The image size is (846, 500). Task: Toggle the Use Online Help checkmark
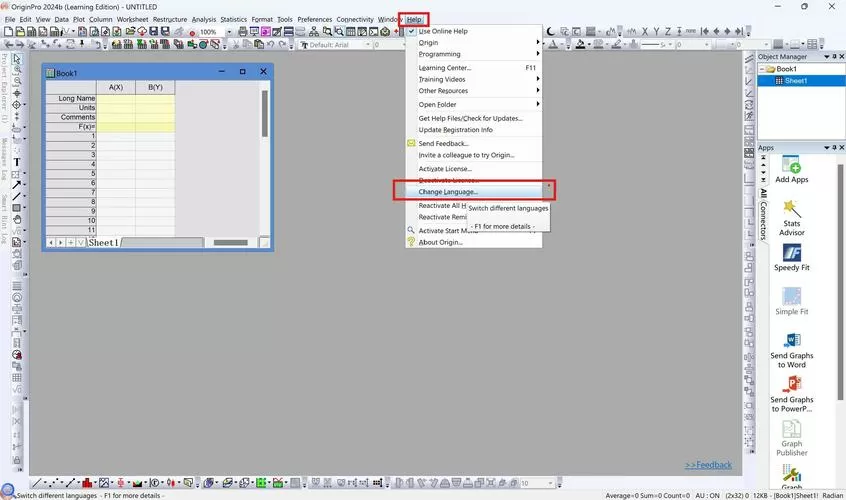(x=412, y=31)
